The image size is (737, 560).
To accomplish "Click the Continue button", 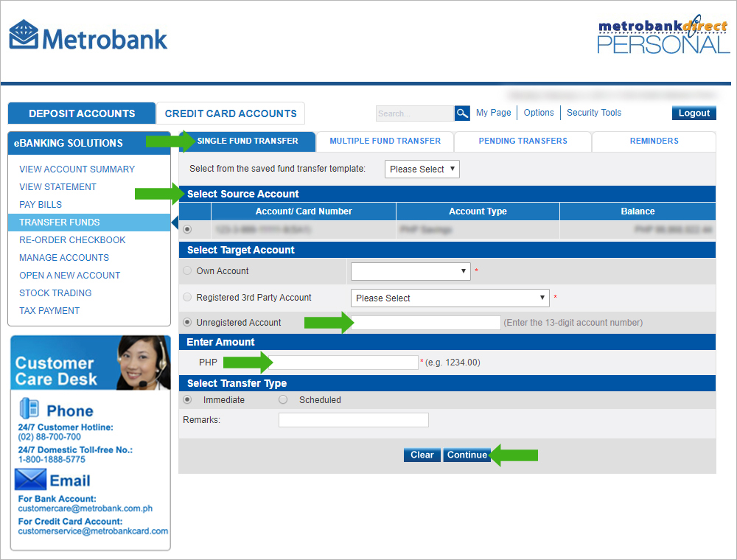I will tap(467, 455).
